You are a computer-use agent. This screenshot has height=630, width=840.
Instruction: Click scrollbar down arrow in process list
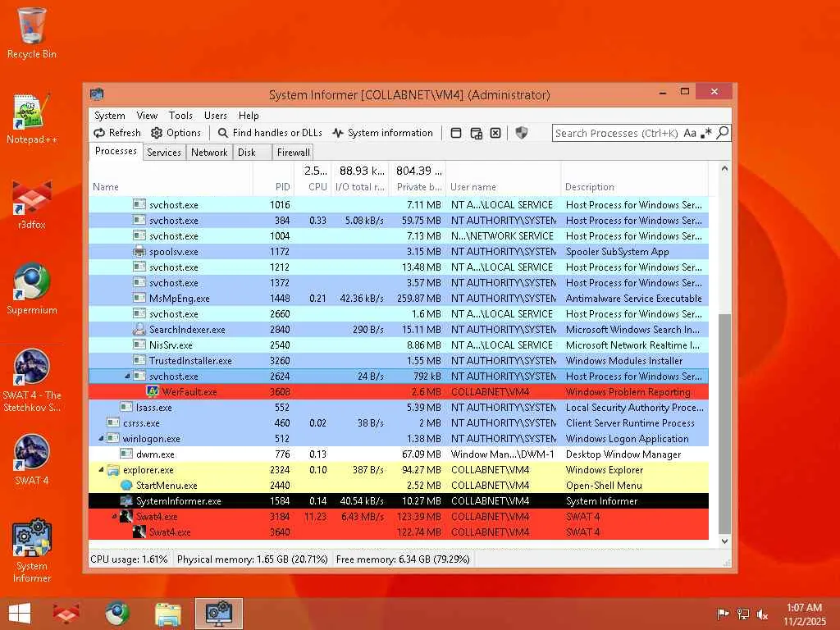[x=724, y=541]
